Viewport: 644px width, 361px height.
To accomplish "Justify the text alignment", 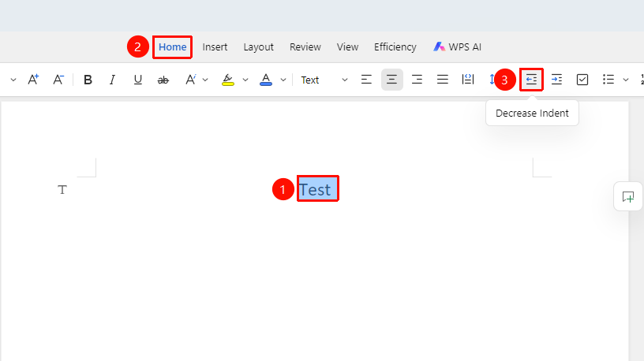I will click(x=442, y=80).
